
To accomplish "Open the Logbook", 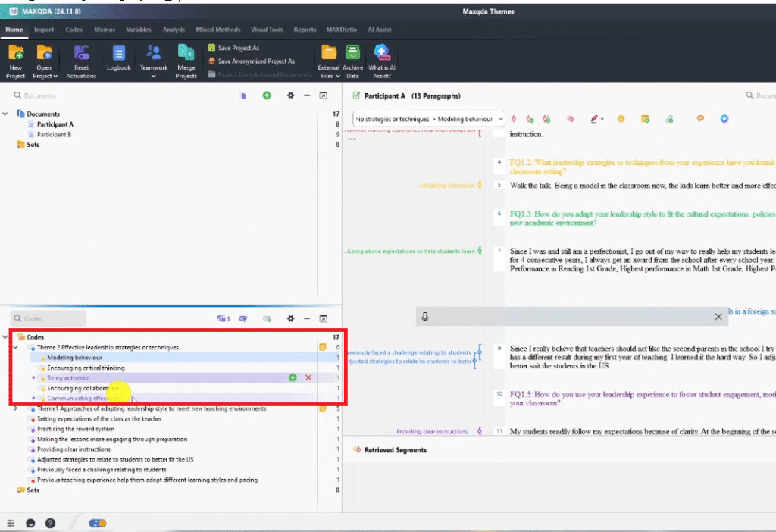I will pos(119,55).
